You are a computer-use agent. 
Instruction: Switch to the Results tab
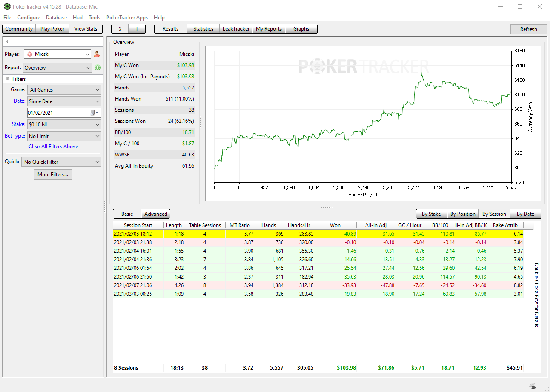pyautogui.click(x=171, y=29)
